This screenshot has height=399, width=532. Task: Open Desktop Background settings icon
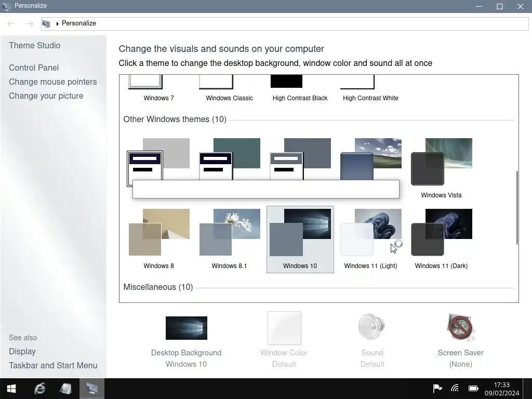pos(187,328)
